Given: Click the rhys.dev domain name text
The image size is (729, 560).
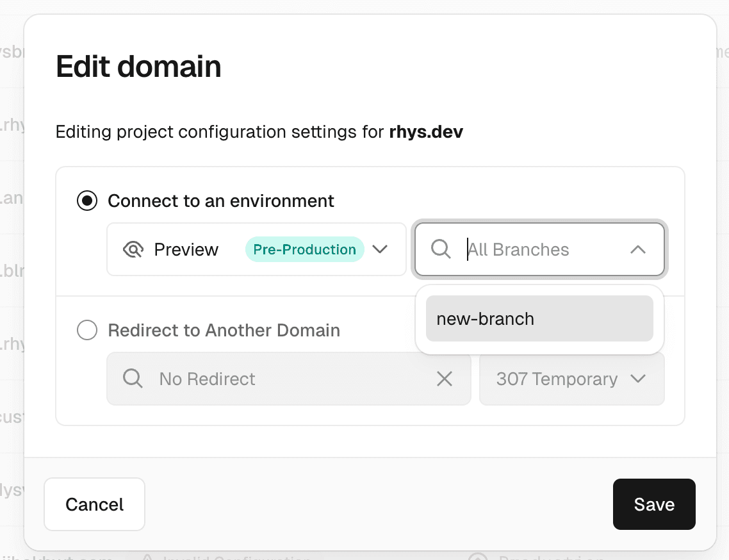Looking at the screenshot, I should (x=425, y=132).
